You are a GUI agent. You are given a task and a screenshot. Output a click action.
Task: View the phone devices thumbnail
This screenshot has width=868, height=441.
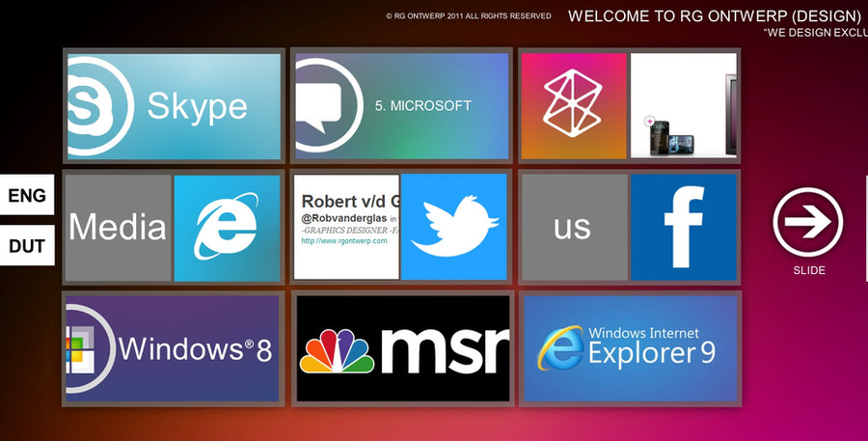point(684,106)
